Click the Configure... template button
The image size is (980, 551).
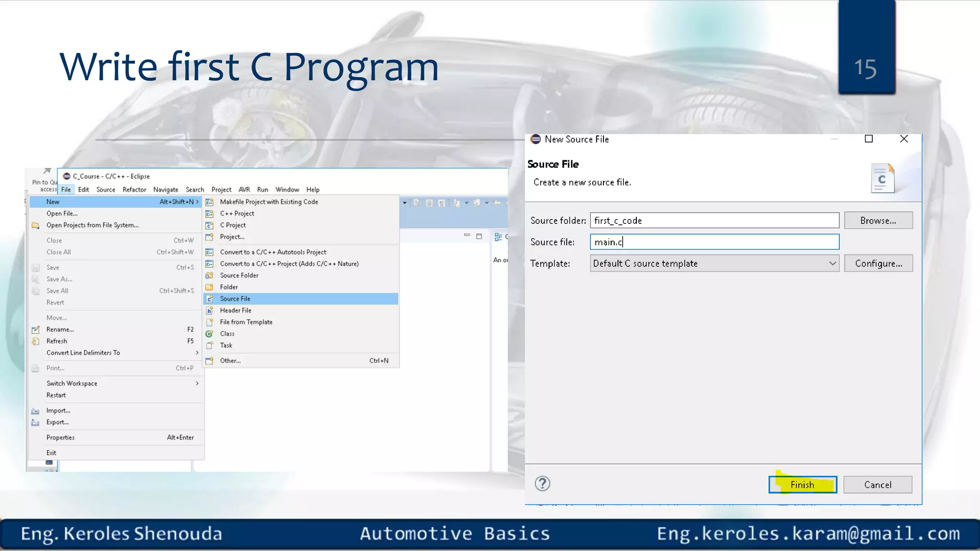[x=878, y=264]
